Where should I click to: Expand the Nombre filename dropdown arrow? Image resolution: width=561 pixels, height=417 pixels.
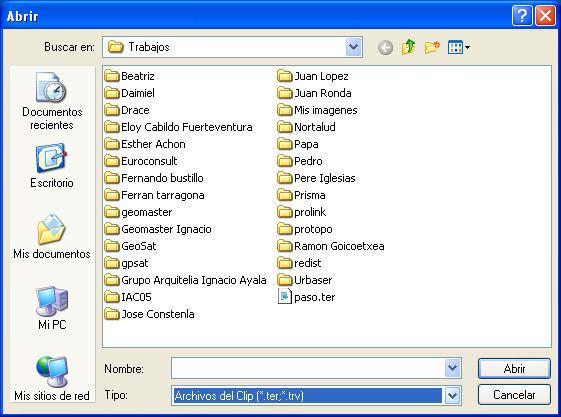click(453, 368)
